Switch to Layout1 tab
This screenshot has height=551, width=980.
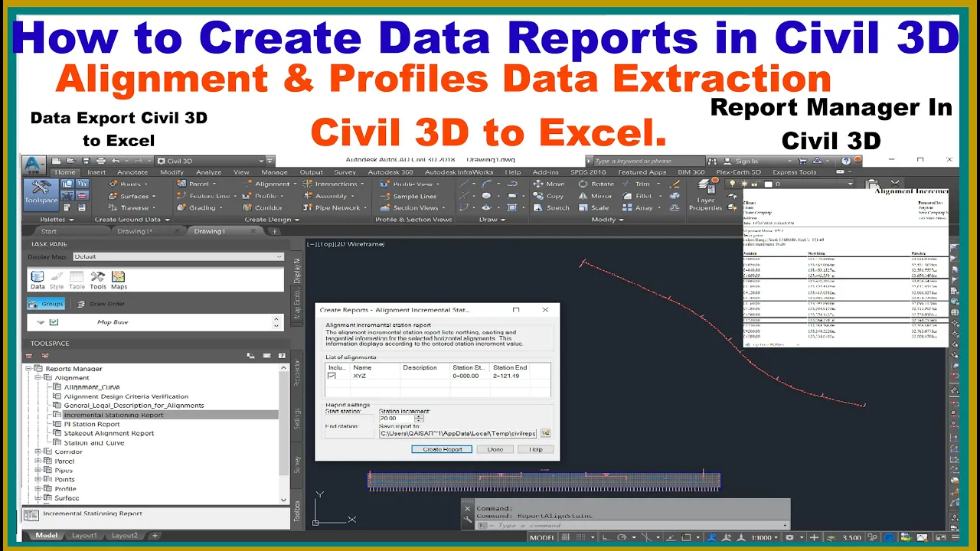[x=84, y=536]
